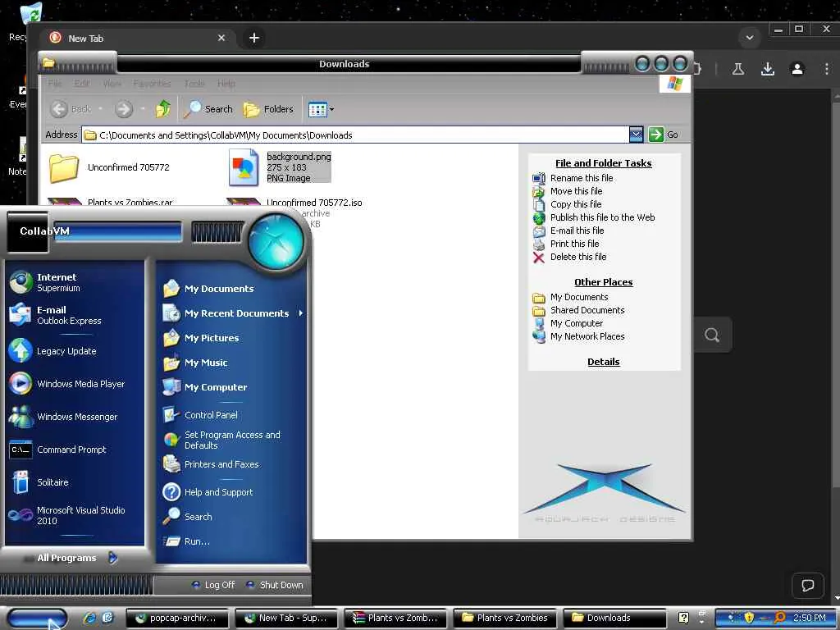The height and width of the screenshot is (630, 840).
Task: Click the browser page search magnifier
Action: [712, 335]
